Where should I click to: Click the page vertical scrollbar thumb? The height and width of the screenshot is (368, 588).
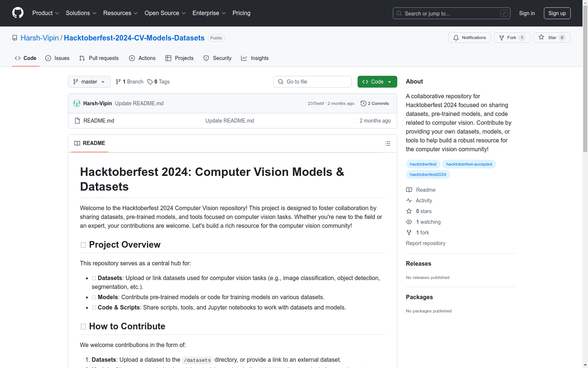coord(585,79)
